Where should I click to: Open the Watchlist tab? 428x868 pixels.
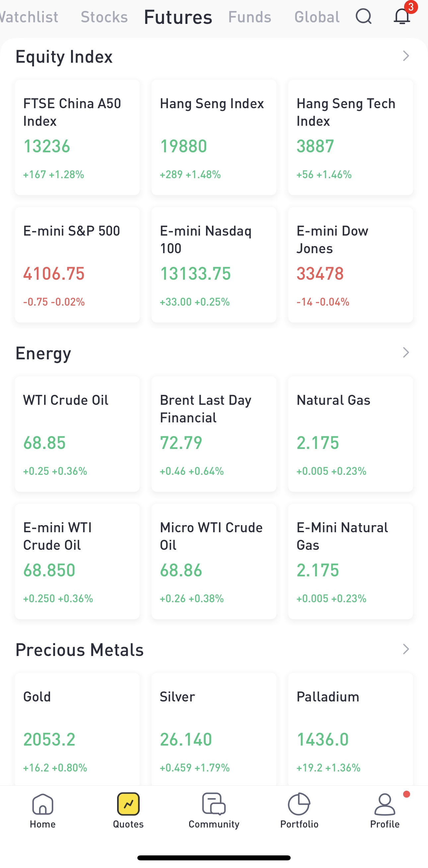click(x=29, y=17)
